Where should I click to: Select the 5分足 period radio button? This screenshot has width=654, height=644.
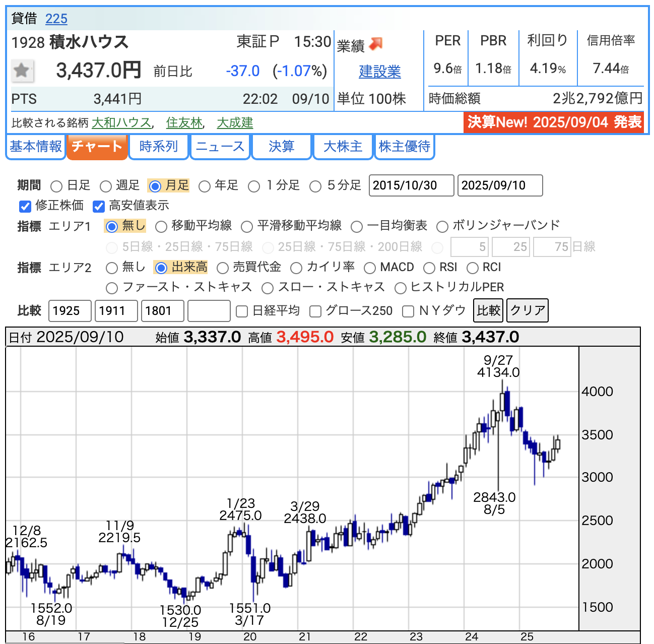coord(315,186)
